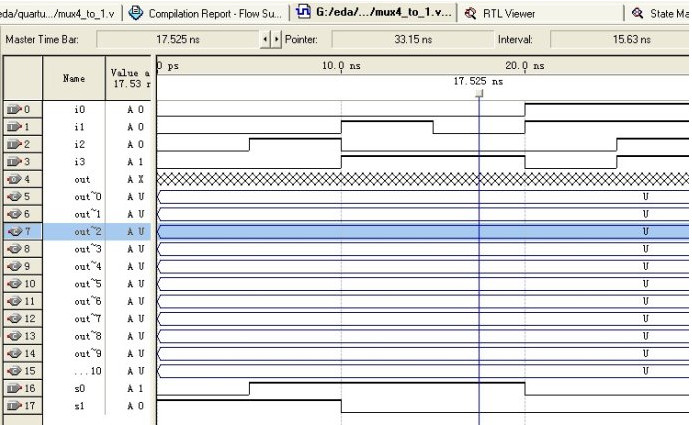Click the i0 input pin icon
This screenshot has height=425, width=692.
[x=14, y=109]
